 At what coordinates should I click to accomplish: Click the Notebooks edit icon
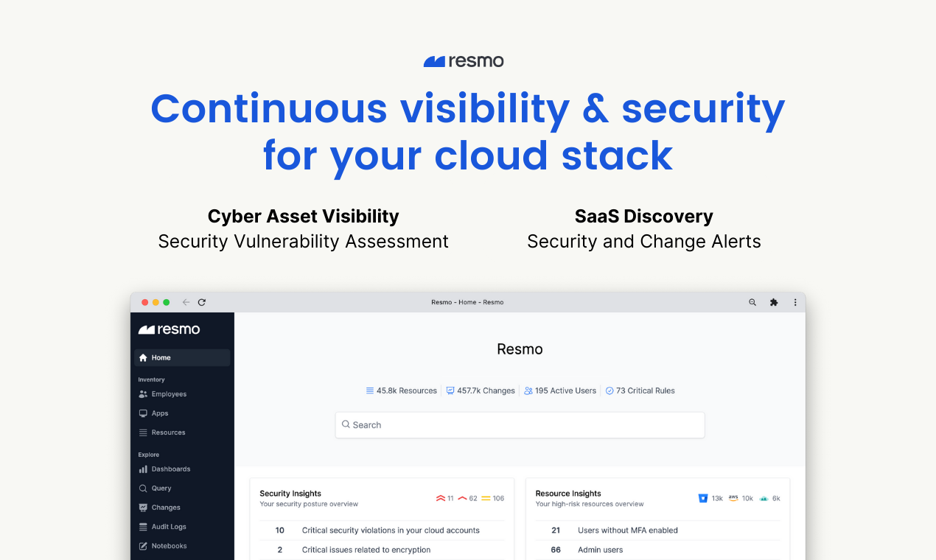(x=143, y=546)
